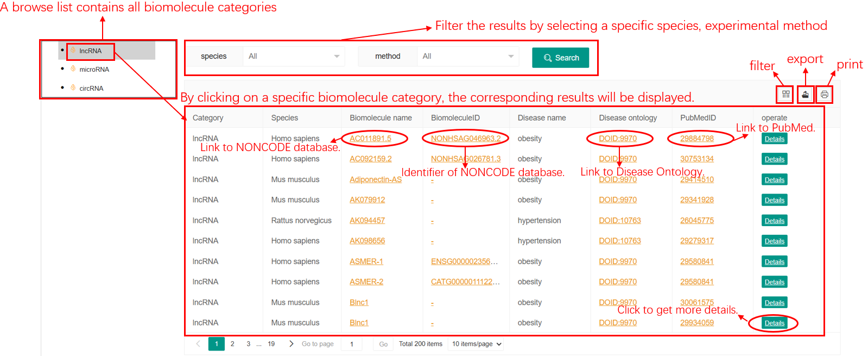Expand the 10 items/page selector
The width and height of the screenshot is (868, 356).
477,344
